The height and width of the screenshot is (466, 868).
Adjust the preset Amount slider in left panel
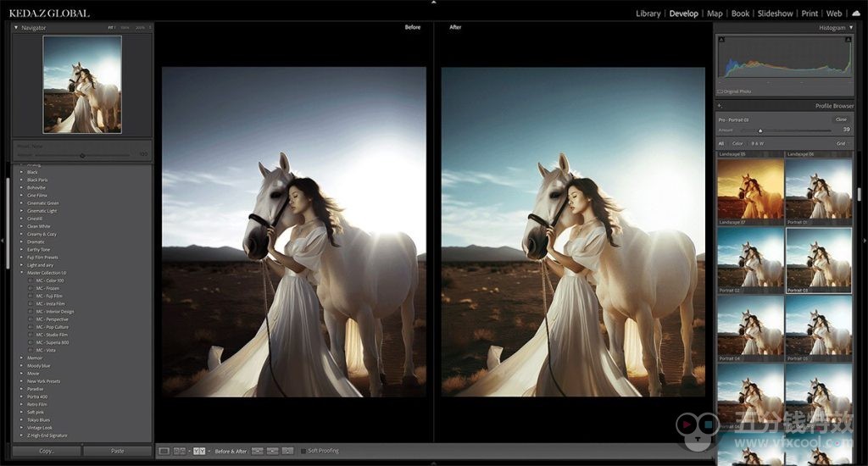82,156
